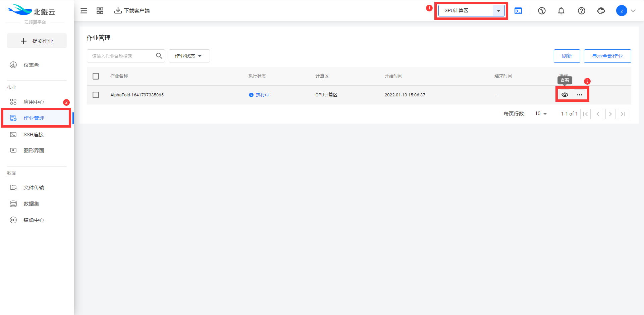644x315 pixels.
Task: Click the clock lightning icon in header
Action: (542, 11)
